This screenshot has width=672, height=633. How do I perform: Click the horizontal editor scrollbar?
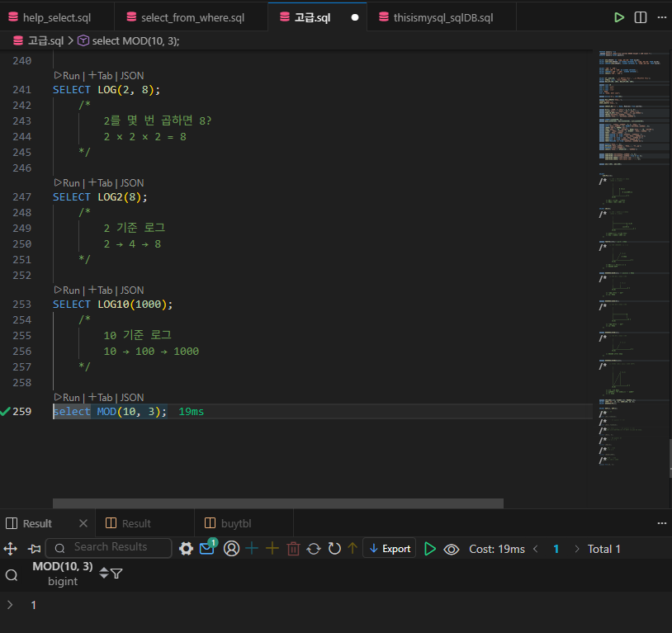click(x=277, y=503)
